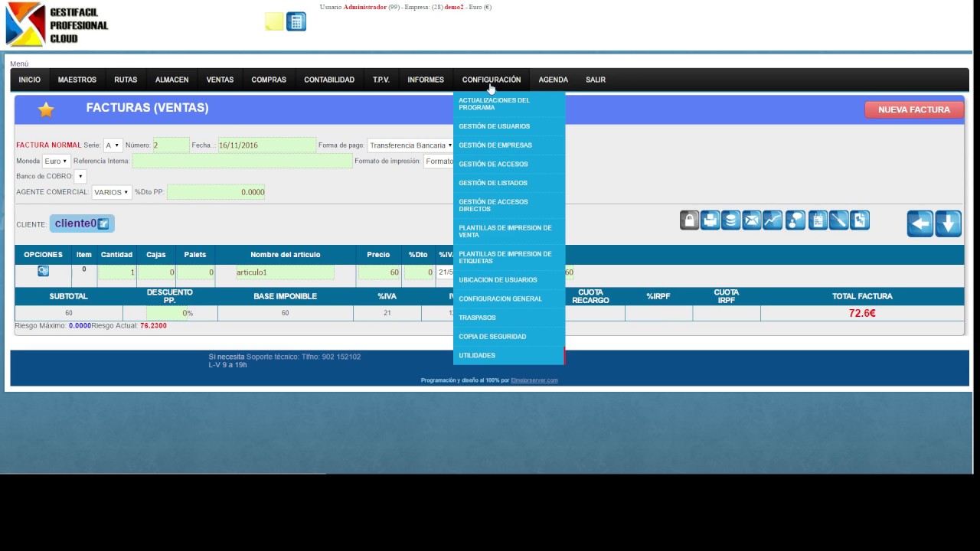This screenshot has width=980, height=551.
Task: Open the Banco de COBRO dropdown
Action: [x=80, y=176]
